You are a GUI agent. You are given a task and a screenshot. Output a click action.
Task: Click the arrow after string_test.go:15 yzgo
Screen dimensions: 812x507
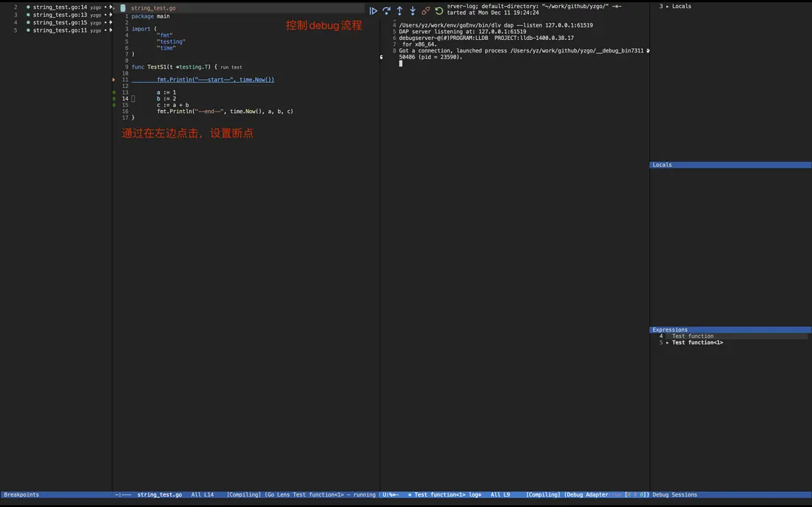110,23
